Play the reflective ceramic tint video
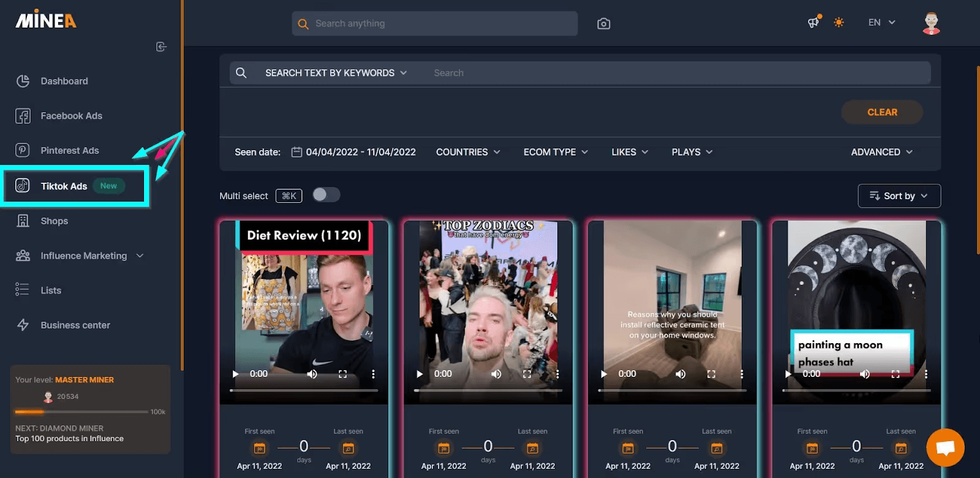This screenshot has width=980, height=478. tap(604, 374)
